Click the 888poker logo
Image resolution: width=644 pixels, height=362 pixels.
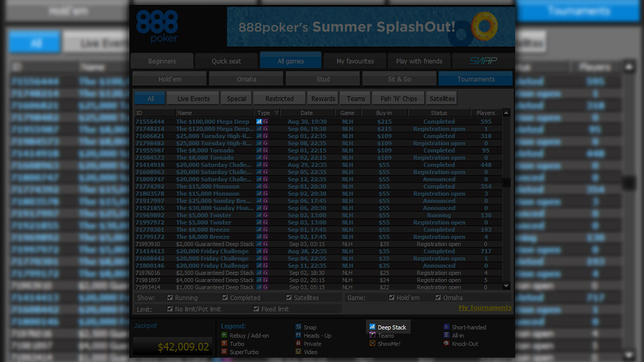157,27
